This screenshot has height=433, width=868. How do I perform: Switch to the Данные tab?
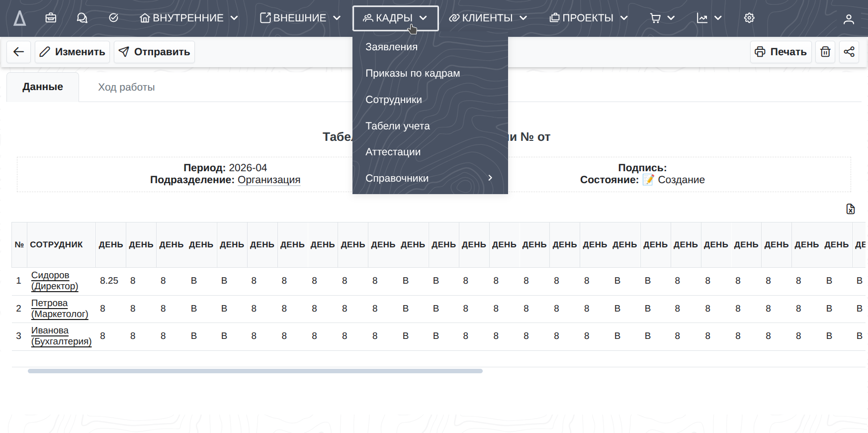click(x=43, y=87)
